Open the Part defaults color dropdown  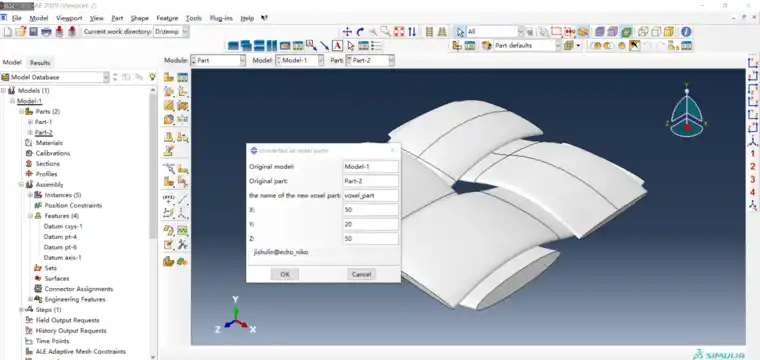click(557, 46)
